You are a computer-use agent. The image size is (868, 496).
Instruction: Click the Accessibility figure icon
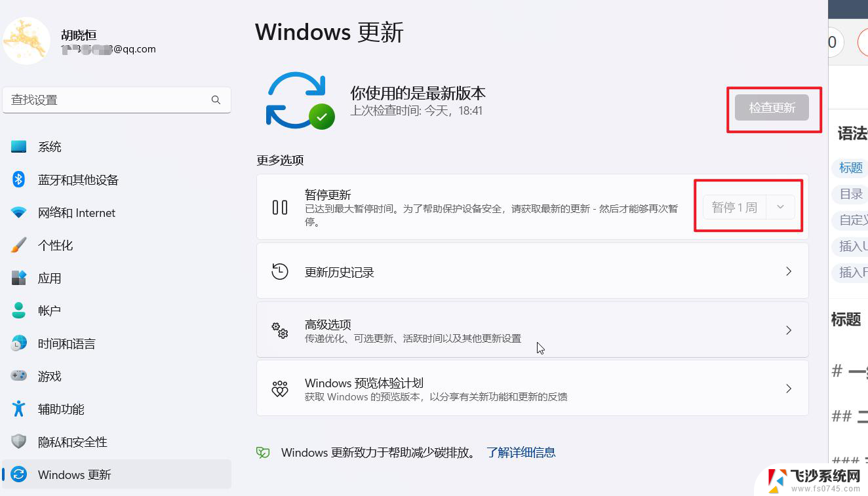coord(18,408)
